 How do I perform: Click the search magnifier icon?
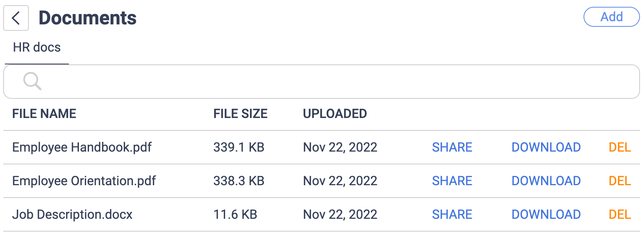[x=32, y=81]
